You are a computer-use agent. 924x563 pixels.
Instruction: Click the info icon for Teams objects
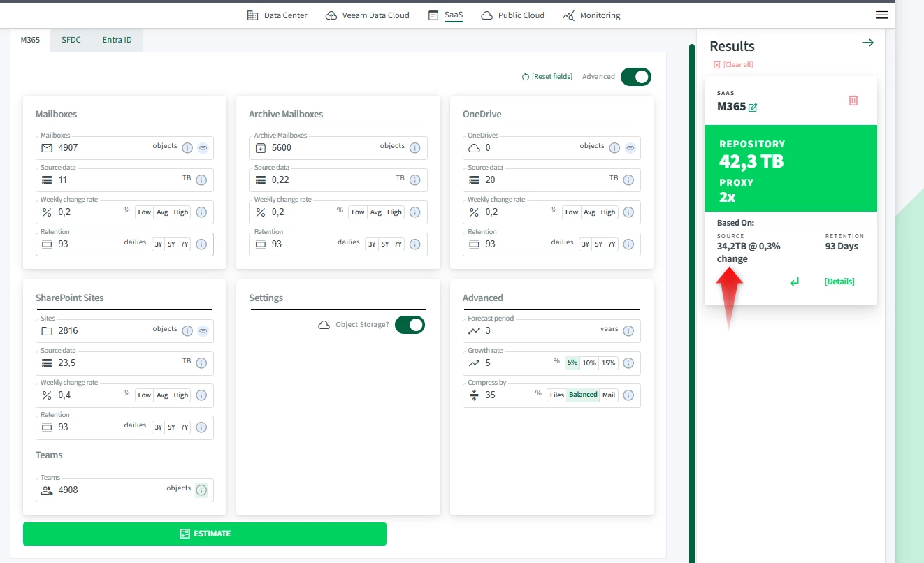pyautogui.click(x=201, y=490)
